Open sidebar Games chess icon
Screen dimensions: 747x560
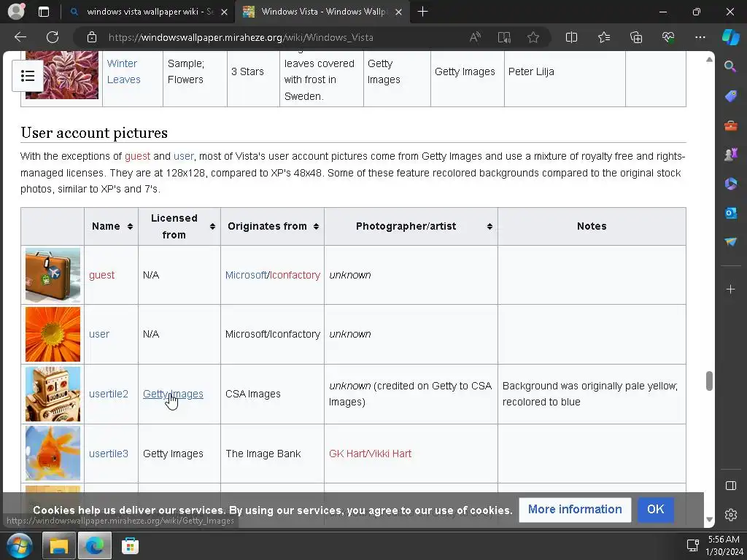tap(730, 155)
